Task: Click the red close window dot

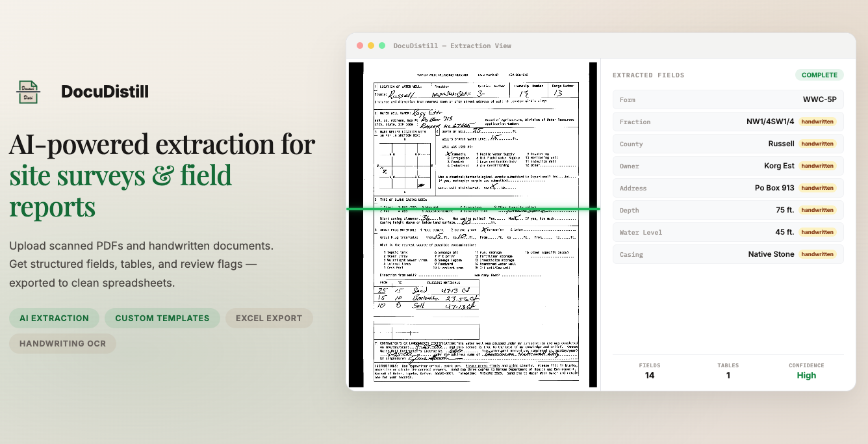Action: (360, 46)
